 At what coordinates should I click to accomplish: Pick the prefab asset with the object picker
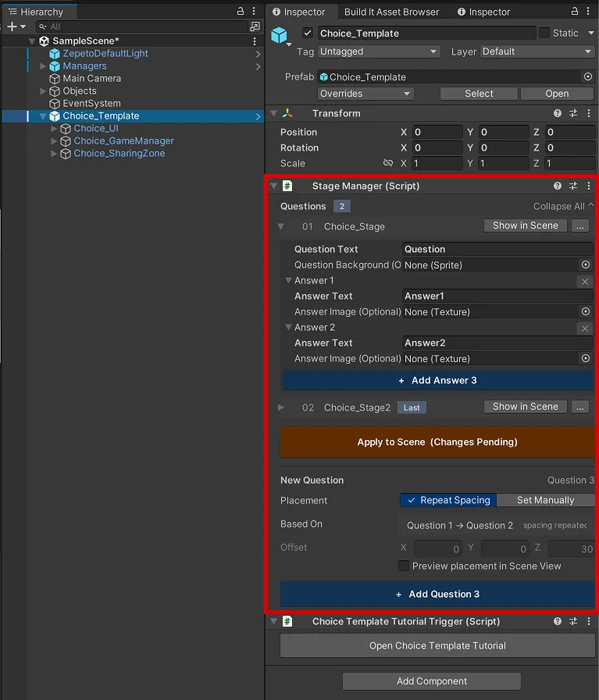tap(588, 76)
